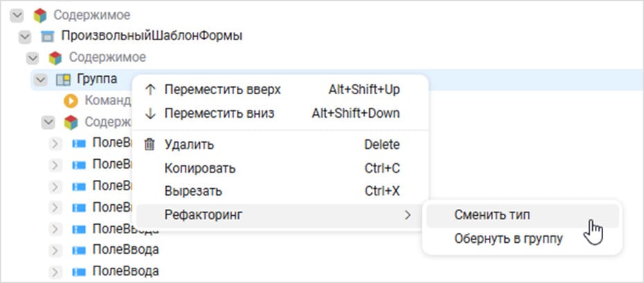Viewport: 644px width, 283px height.
Task: Select Вырезать in the context menu
Action: click(x=193, y=191)
